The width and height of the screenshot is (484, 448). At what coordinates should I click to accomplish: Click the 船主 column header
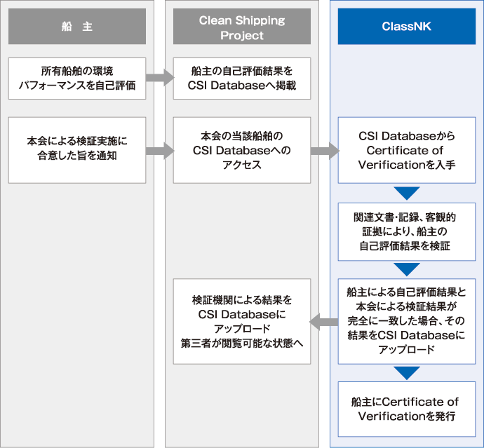pyautogui.click(x=77, y=26)
